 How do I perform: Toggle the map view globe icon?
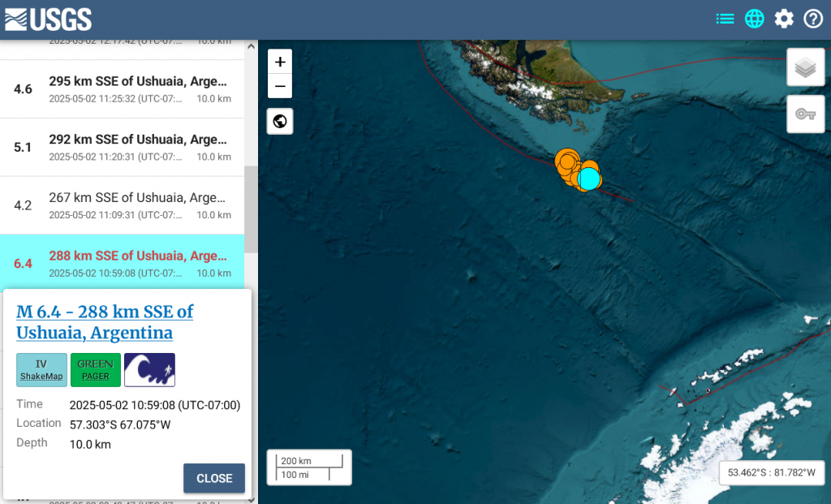[754, 19]
